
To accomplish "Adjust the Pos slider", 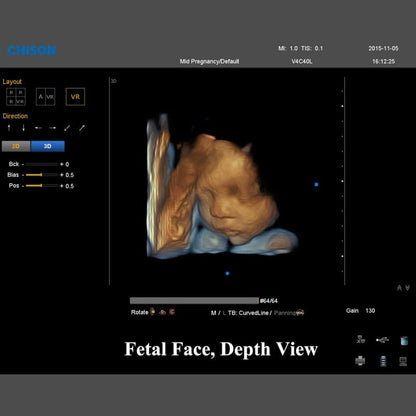I will click(x=42, y=186).
